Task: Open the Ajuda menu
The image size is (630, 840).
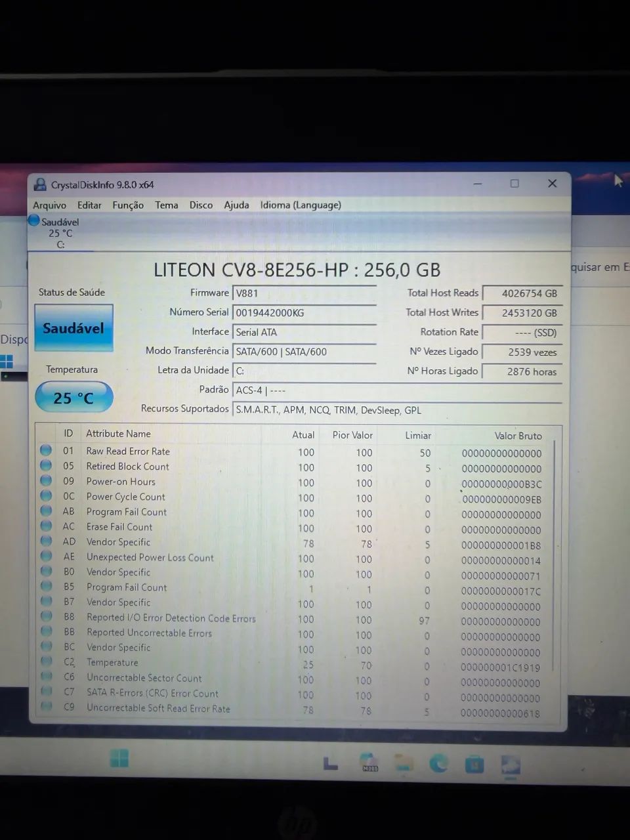Action: click(236, 205)
